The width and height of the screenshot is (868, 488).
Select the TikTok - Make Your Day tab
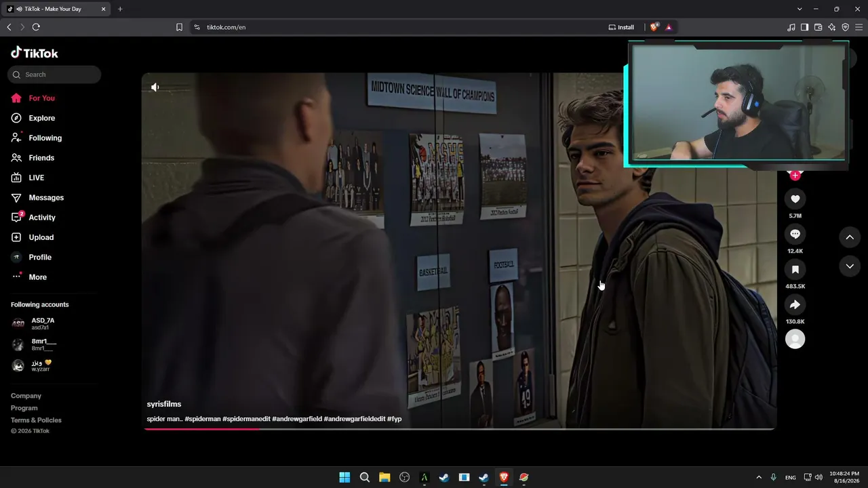[x=57, y=9]
